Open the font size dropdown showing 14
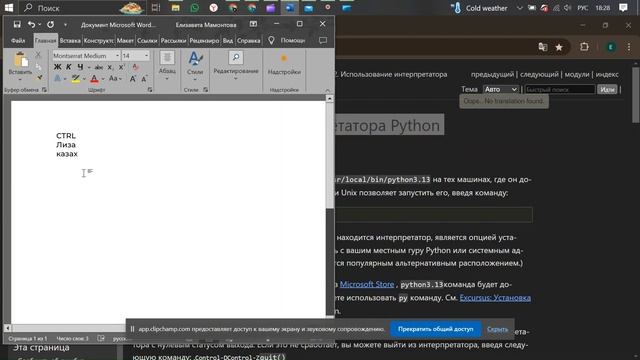This screenshot has width=640, height=360. [x=147, y=56]
